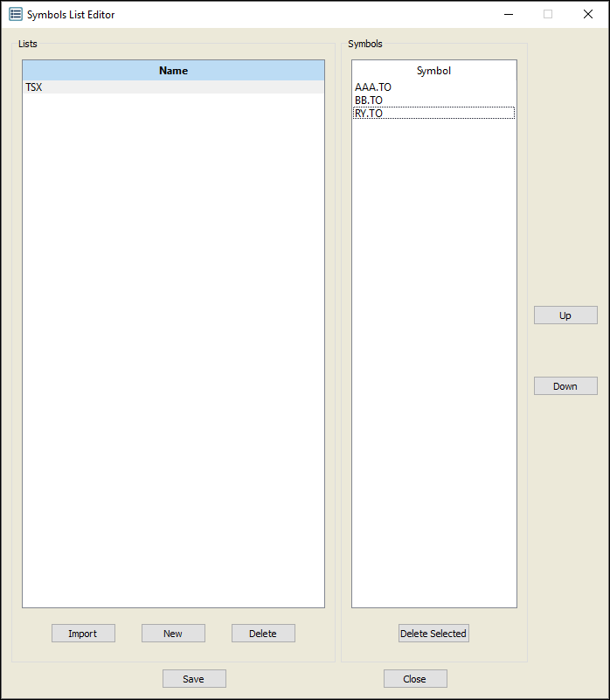
Task: Select the BB.TO symbol
Action: pos(369,100)
